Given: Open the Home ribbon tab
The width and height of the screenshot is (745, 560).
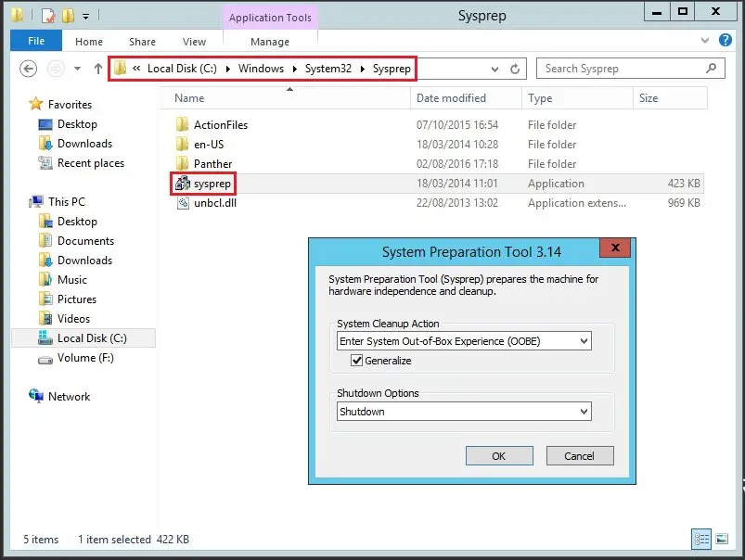Looking at the screenshot, I should point(89,42).
